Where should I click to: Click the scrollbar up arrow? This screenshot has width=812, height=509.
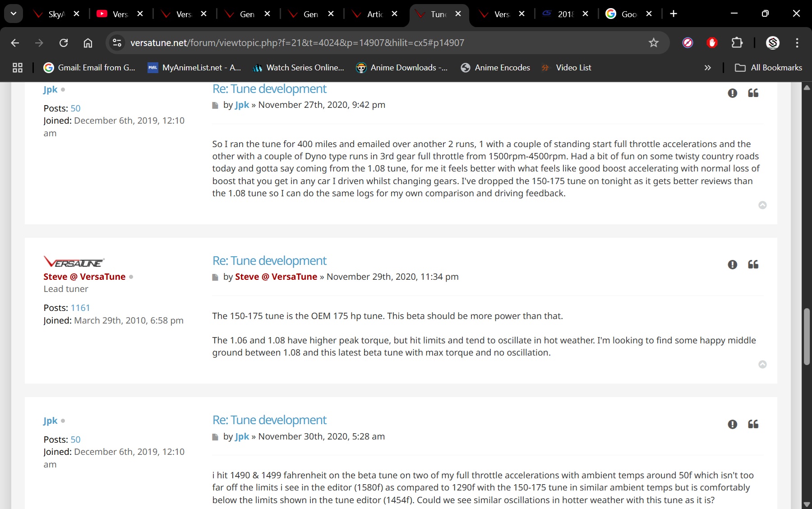pos(807,87)
